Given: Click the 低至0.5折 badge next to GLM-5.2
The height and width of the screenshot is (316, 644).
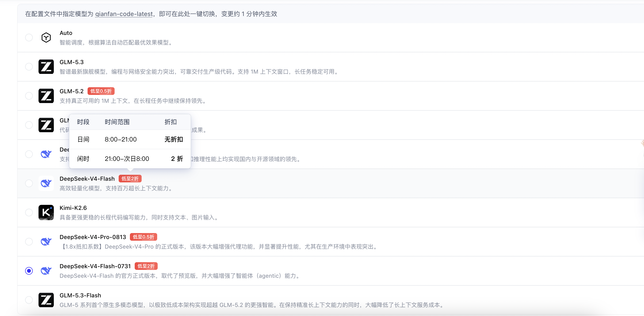Looking at the screenshot, I should pos(101,91).
